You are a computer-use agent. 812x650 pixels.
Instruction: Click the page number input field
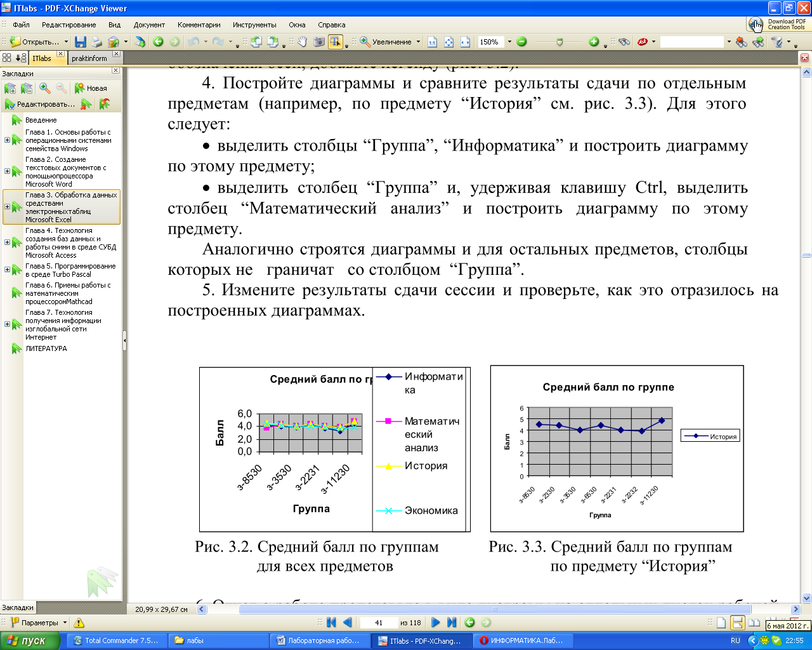click(379, 623)
